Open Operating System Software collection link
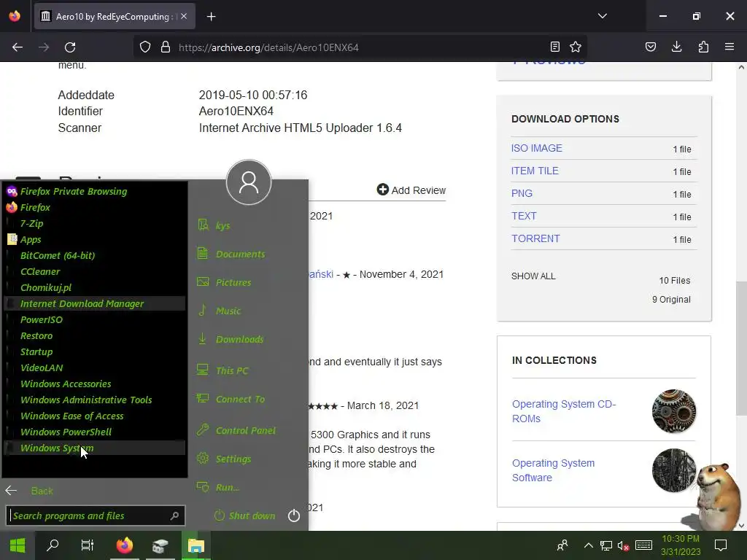 pyautogui.click(x=553, y=470)
